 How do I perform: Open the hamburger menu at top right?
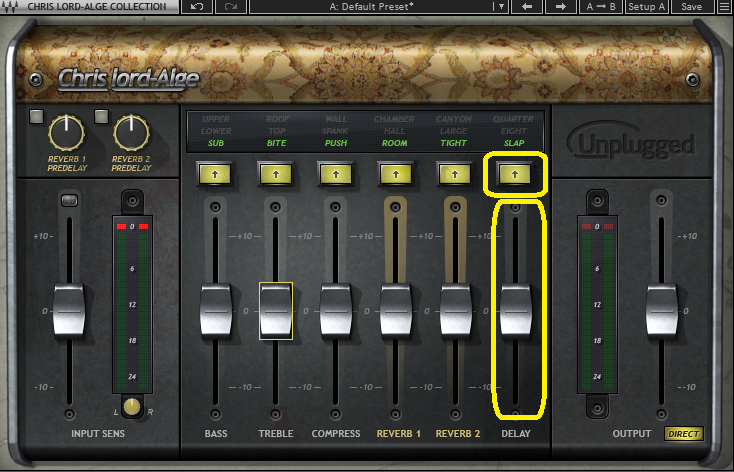click(x=723, y=7)
